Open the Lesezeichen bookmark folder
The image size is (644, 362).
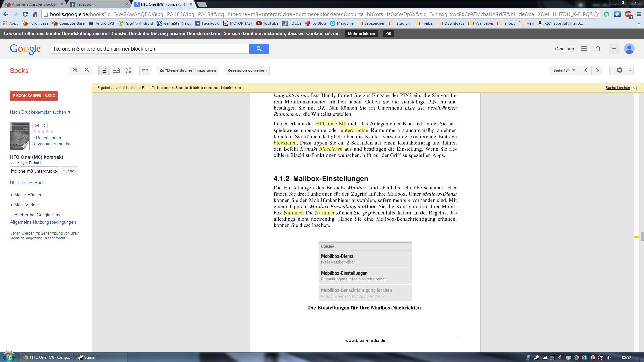click(371, 23)
